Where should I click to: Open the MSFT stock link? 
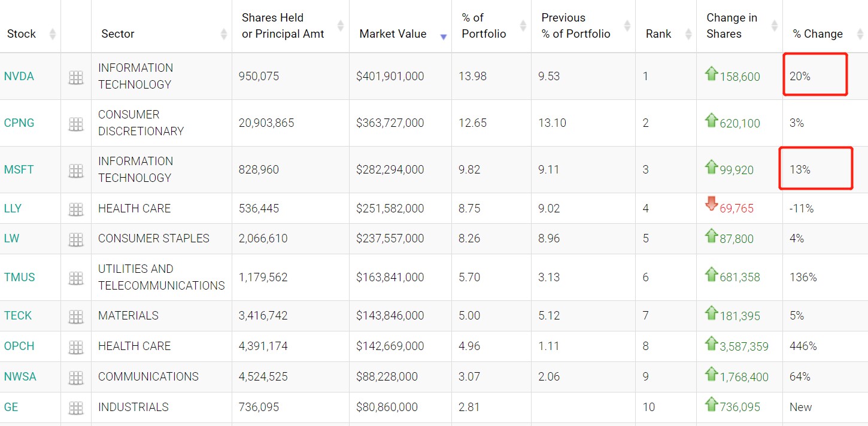[x=19, y=170]
